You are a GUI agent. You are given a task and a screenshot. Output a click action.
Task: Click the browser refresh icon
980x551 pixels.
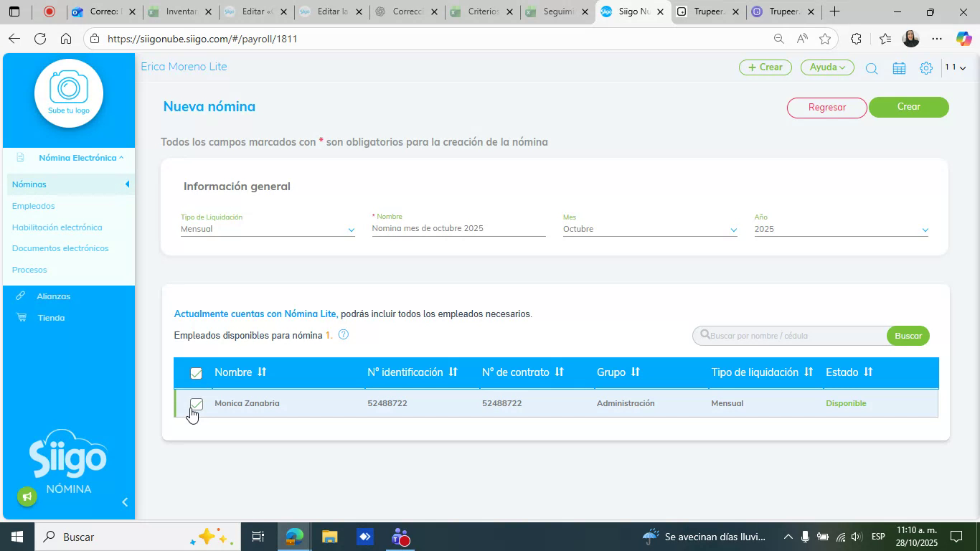(40, 39)
